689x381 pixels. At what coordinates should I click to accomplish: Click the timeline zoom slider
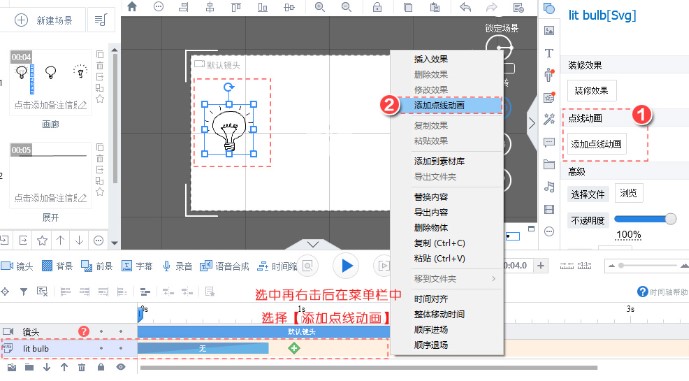648,265
